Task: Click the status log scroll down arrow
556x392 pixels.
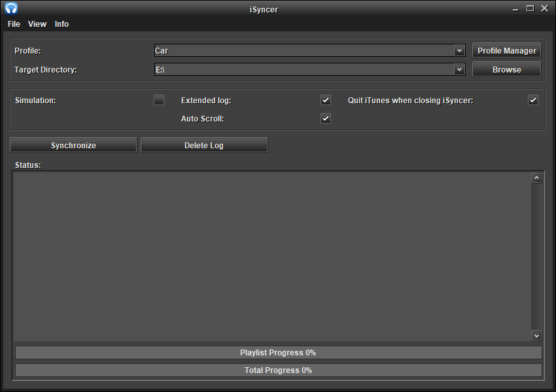Action: pos(536,335)
